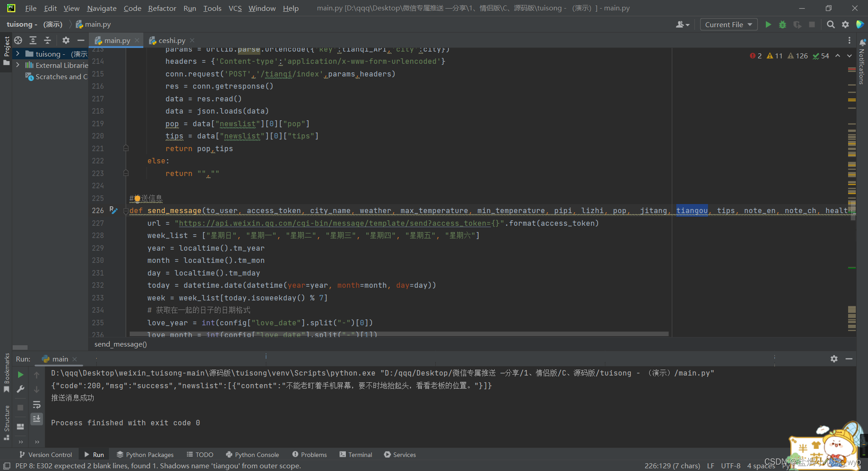The width and height of the screenshot is (868, 471).
Task: Open Search Everywhere magnifier icon
Action: click(831, 24)
